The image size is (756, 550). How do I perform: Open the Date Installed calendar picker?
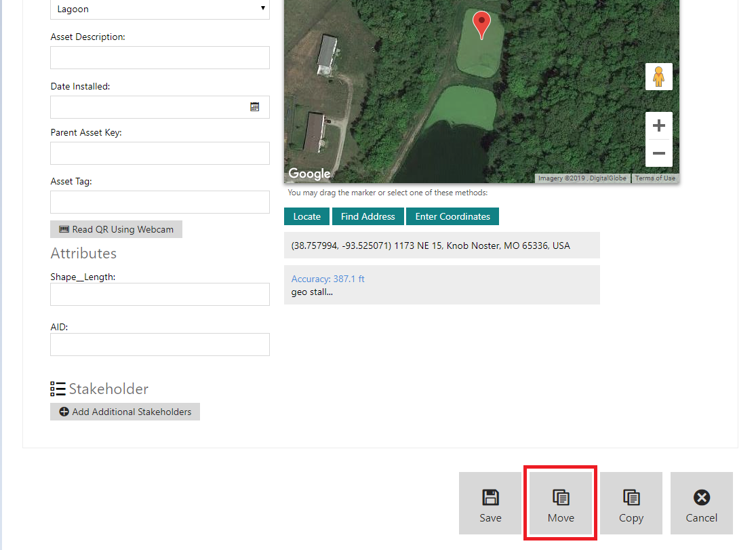click(255, 107)
